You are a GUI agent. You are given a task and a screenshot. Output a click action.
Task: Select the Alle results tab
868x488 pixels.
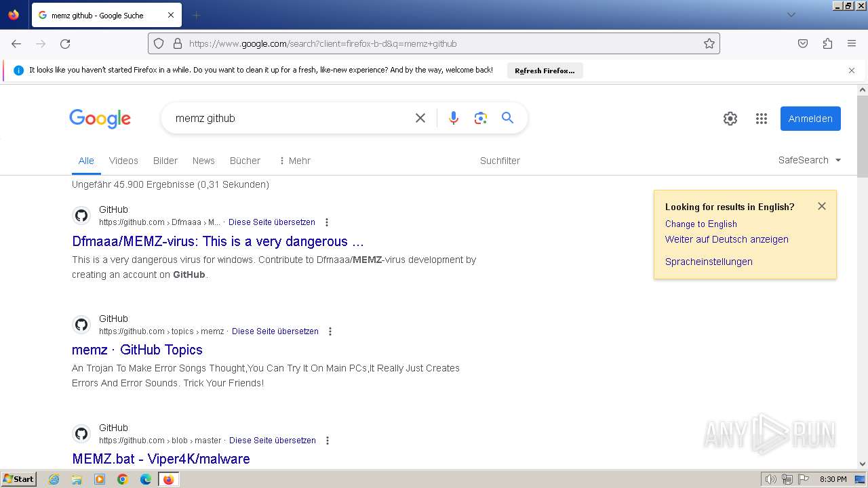pos(86,161)
